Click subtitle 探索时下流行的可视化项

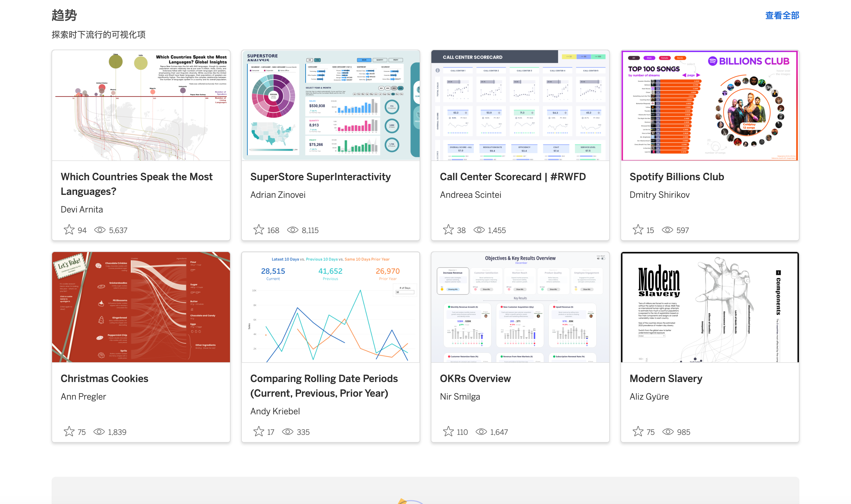tap(99, 35)
